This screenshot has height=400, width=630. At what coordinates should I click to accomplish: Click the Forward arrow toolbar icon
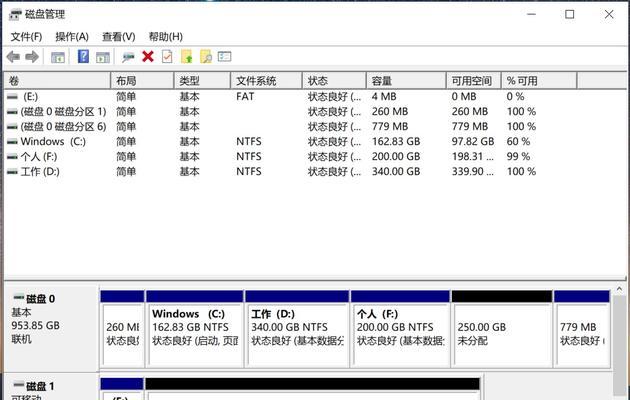point(32,57)
